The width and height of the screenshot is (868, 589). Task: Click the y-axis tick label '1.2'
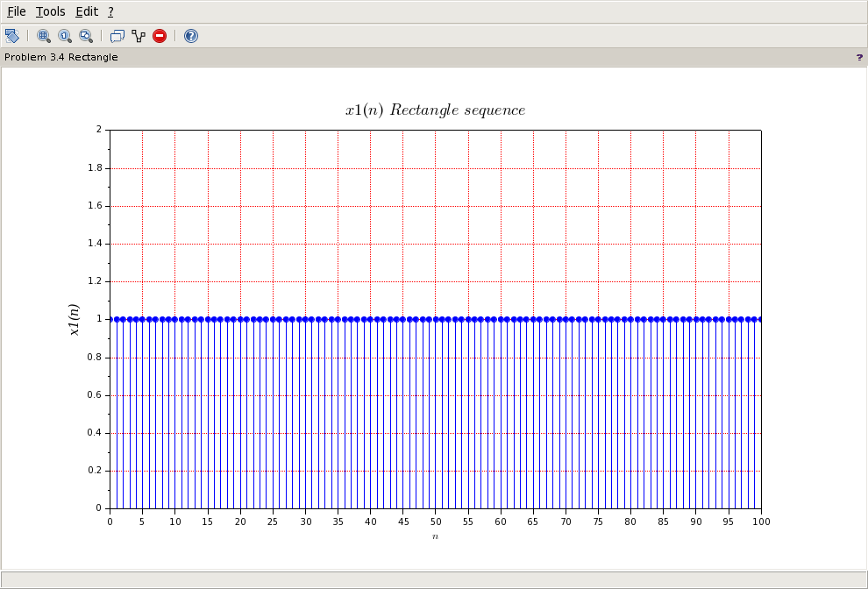96,281
